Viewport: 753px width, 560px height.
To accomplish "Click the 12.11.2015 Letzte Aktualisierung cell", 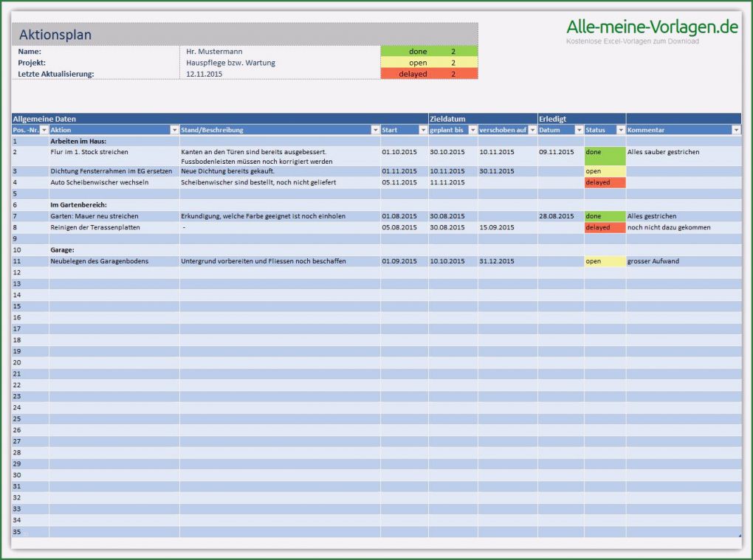I will [x=207, y=74].
